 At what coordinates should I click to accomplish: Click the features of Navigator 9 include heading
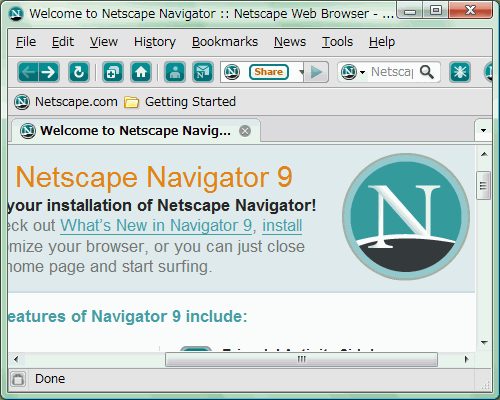coord(127,316)
